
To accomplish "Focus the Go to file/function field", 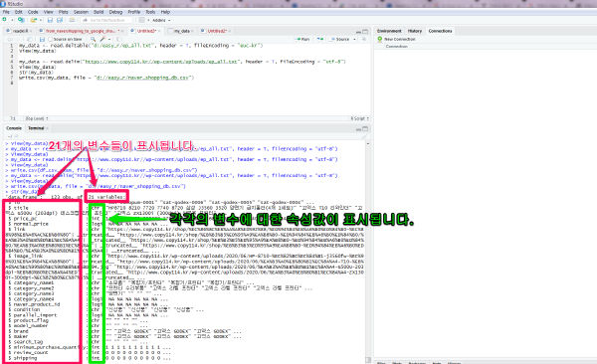I will click(x=106, y=20).
